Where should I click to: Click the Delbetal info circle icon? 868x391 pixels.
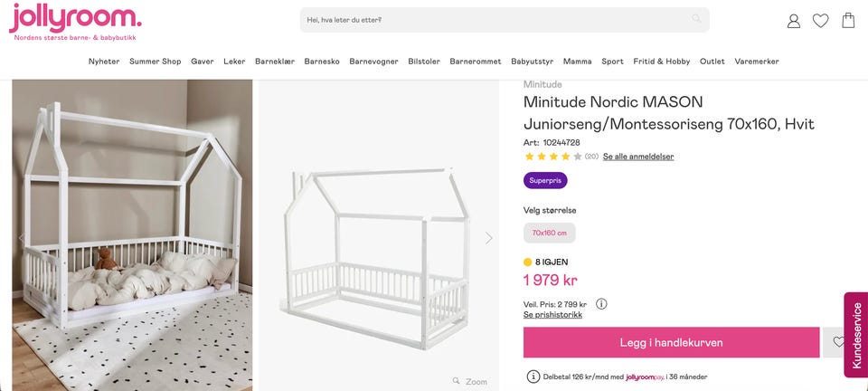pyautogui.click(x=533, y=377)
